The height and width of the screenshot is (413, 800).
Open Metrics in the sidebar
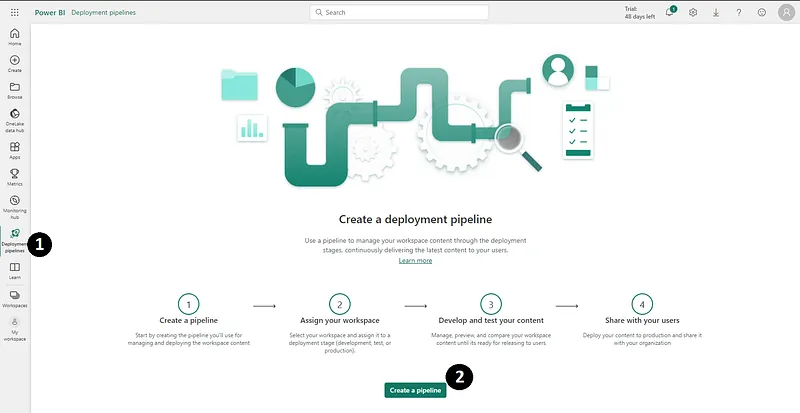pyautogui.click(x=15, y=177)
